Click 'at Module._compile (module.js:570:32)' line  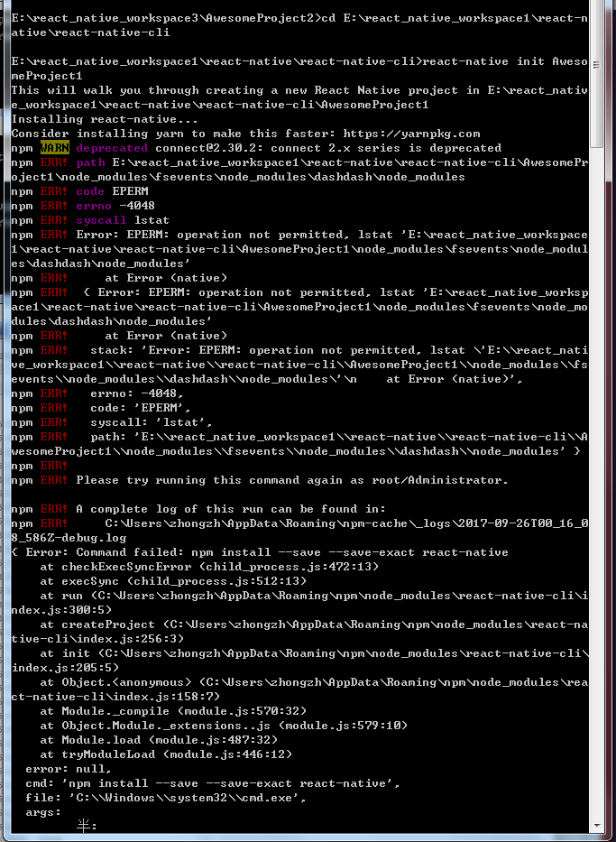tap(173, 711)
